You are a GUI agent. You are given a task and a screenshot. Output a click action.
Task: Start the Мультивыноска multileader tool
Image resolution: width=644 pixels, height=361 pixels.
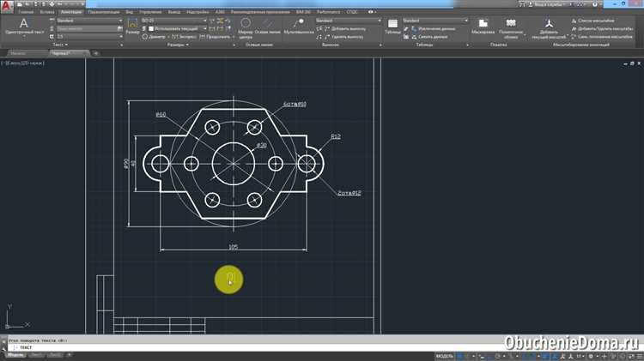pyautogui.click(x=299, y=26)
